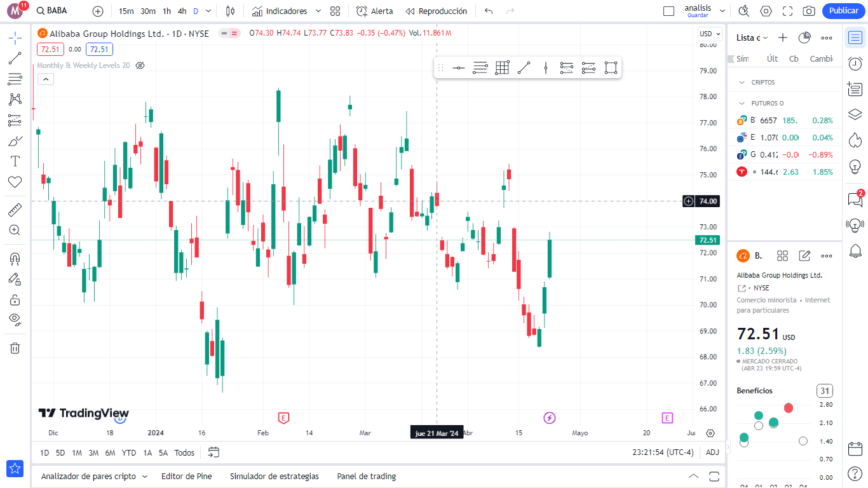Collapse the CRIPTOS watchlist section
This screenshot has height=488, width=868.
click(x=741, y=82)
